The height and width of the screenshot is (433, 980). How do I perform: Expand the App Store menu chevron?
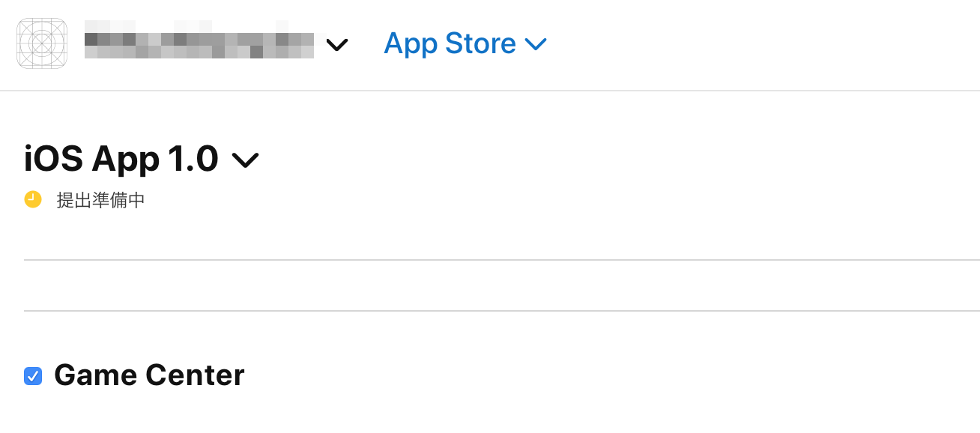tap(536, 44)
